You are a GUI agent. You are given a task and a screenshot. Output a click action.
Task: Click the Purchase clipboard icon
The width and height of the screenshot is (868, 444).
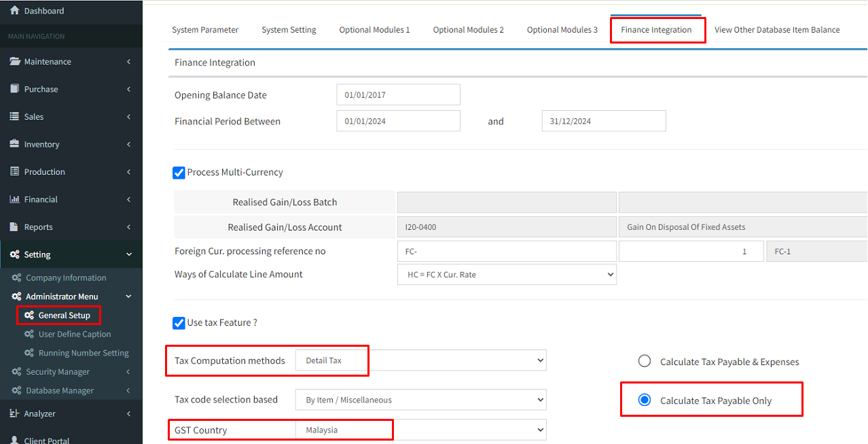(x=14, y=89)
